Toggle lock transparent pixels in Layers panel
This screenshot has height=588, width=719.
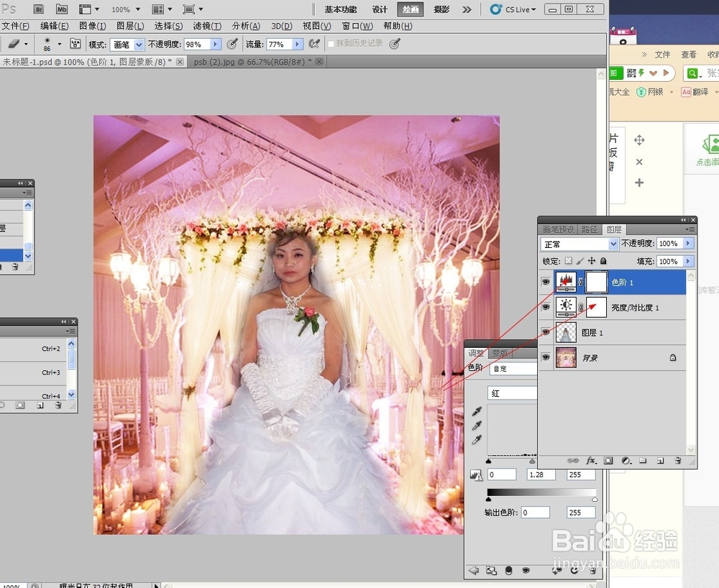pyautogui.click(x=568, y=261)
